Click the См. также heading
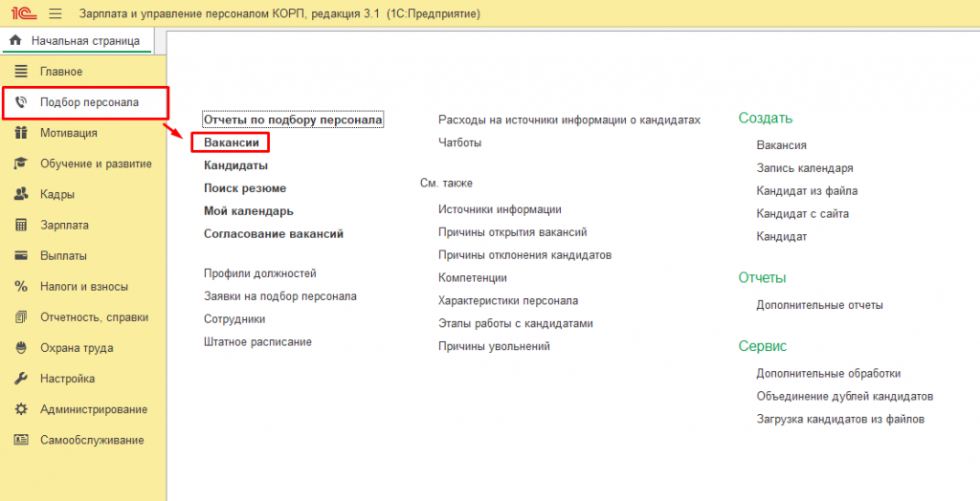Image resolution: width=980 pixels, height=501 pixels. 446,183
